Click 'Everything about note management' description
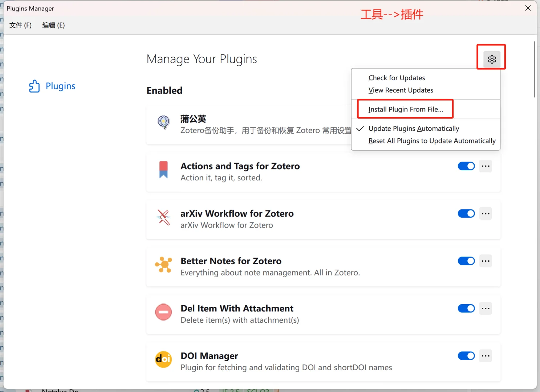540x392 pixels. click(x=270, y=273)
